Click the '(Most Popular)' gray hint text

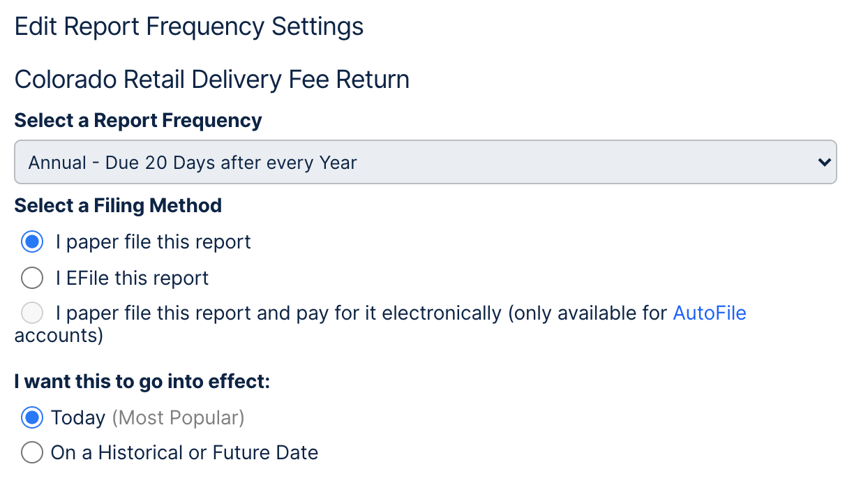pos(178,418)
